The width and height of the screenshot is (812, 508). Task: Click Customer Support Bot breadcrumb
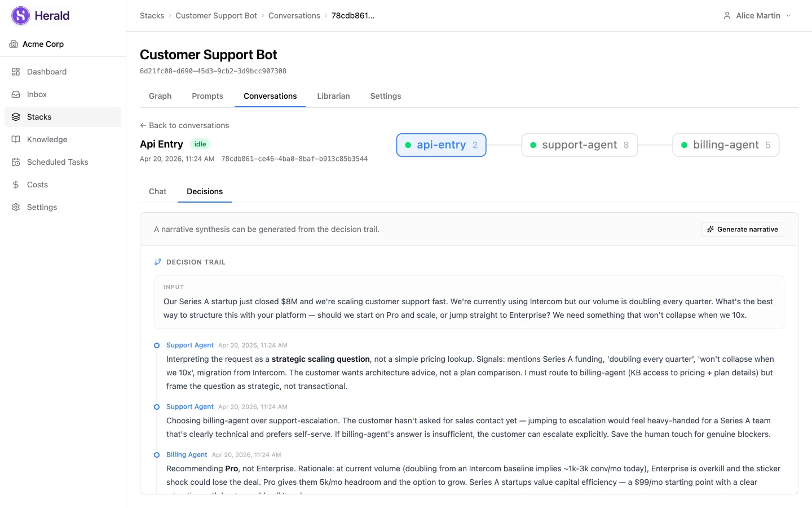pos(216,16)
